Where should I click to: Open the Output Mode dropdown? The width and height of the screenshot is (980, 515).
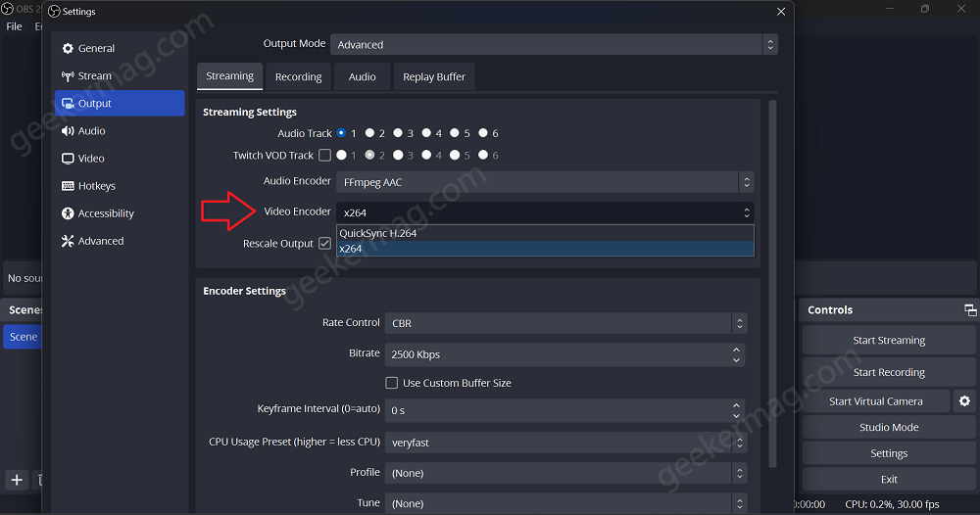coord(554,44)
